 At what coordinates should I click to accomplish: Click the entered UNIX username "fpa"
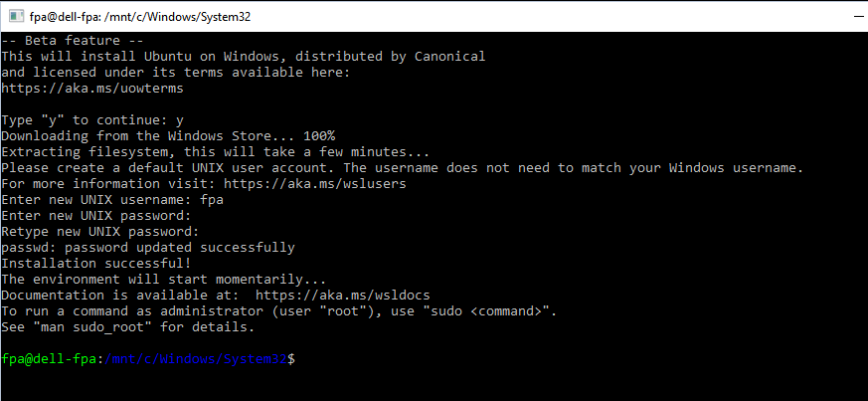[212, 199]
